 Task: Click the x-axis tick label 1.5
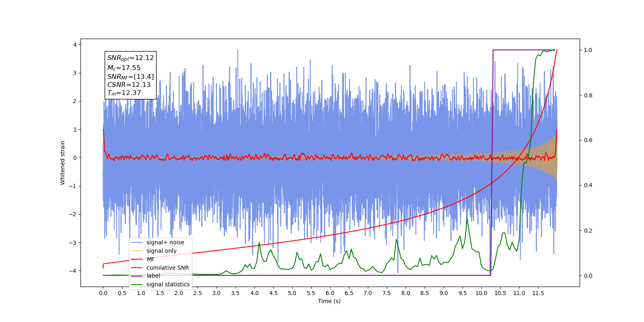pos(160,293)
